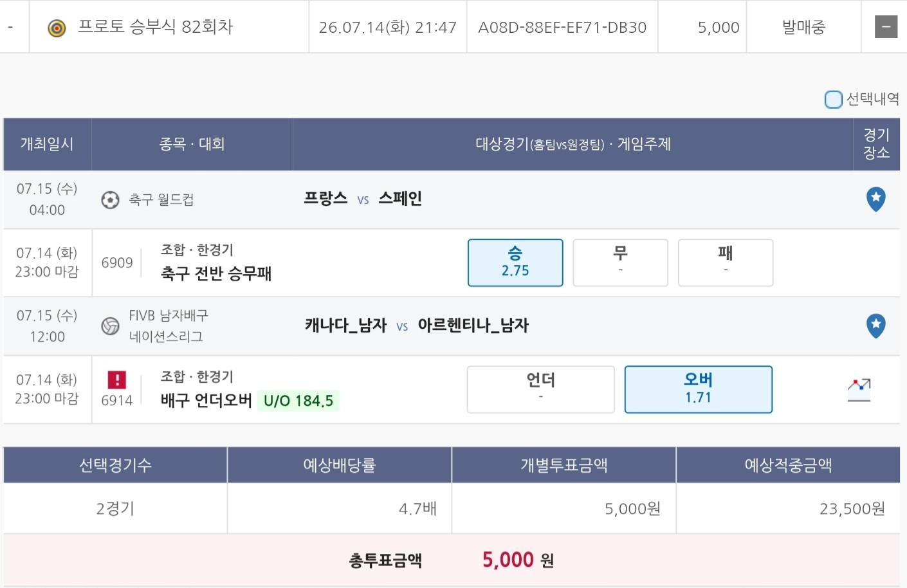
Task: Select 언더 option for volleyball
Action: (540, 389)
